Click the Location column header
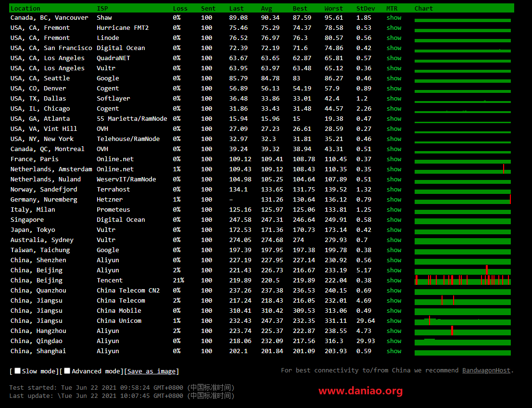 tap(25, 9)
